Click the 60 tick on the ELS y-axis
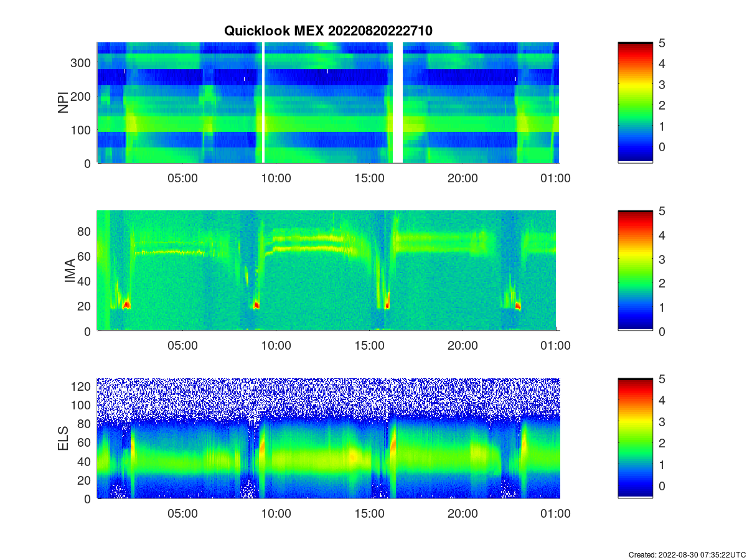This screenshot has width=747, height=560. click(x=85, y=442)
